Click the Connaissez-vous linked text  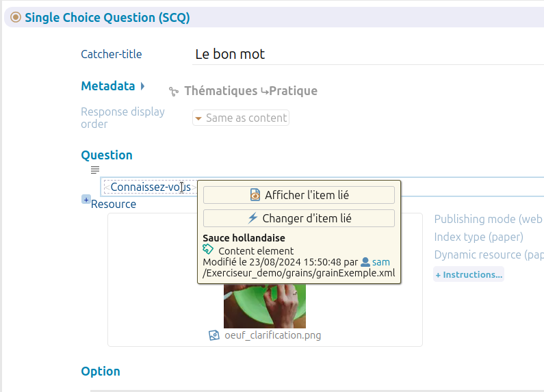[151, 187]
